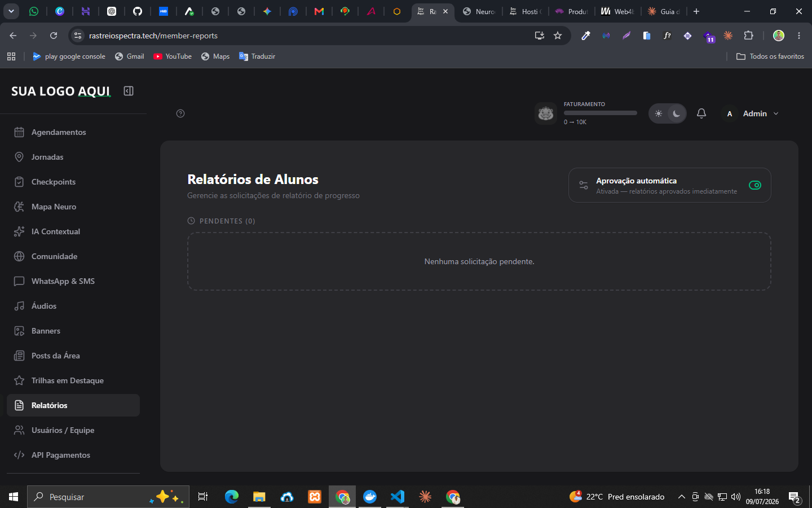Open the apps grid in bookmarks bar
This screenshot has height=508, width=812.
[x=11, y=56]
